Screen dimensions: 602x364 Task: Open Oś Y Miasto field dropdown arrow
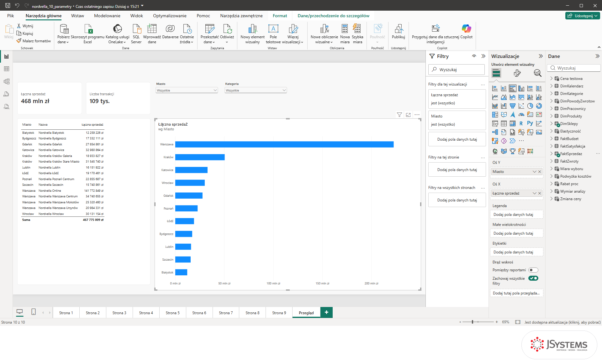click(534, 172)
